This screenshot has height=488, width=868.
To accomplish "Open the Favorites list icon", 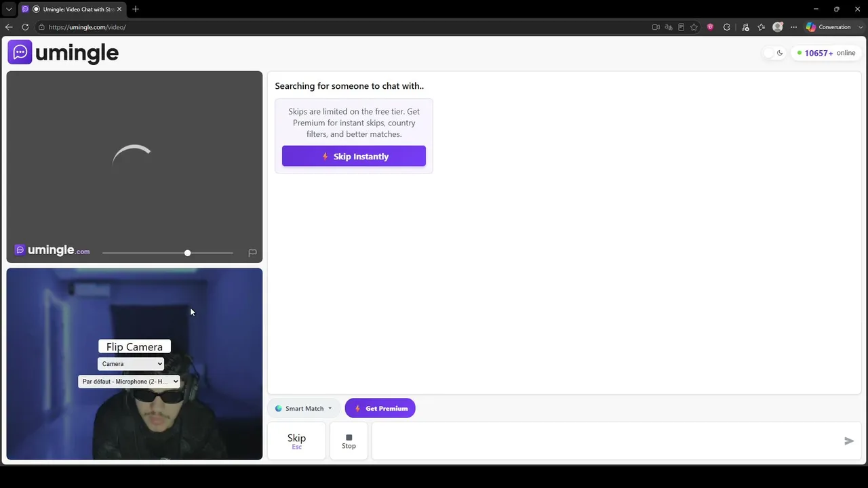I will tap(762, 27).
